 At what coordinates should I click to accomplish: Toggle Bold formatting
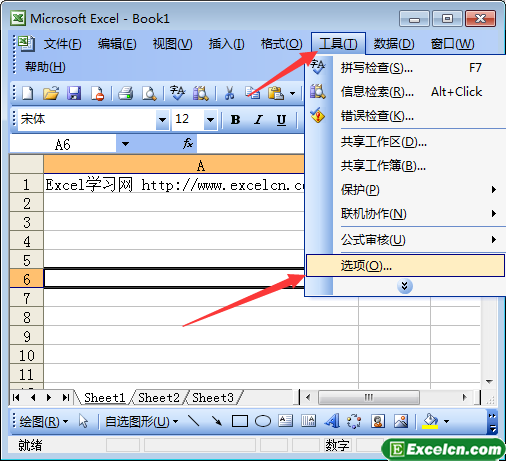[235, 119]
